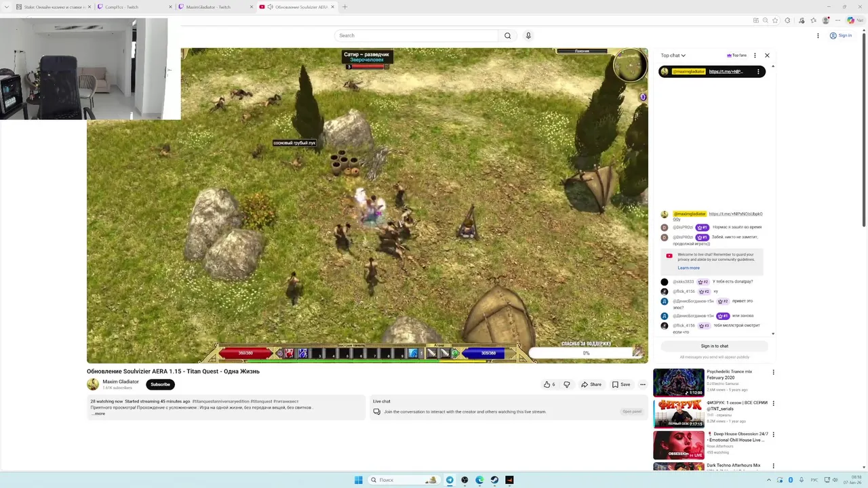Subscribe to Maxim Gladiator channel
The height and width of the screenshot is (488, 868).
(x=160, y=384)
